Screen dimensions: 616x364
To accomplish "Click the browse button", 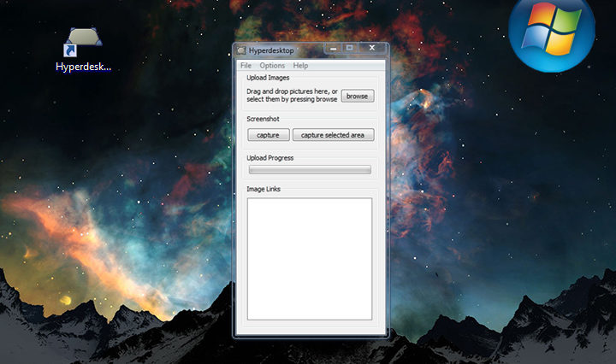I will pyautogui.click(x=358, y=96).
